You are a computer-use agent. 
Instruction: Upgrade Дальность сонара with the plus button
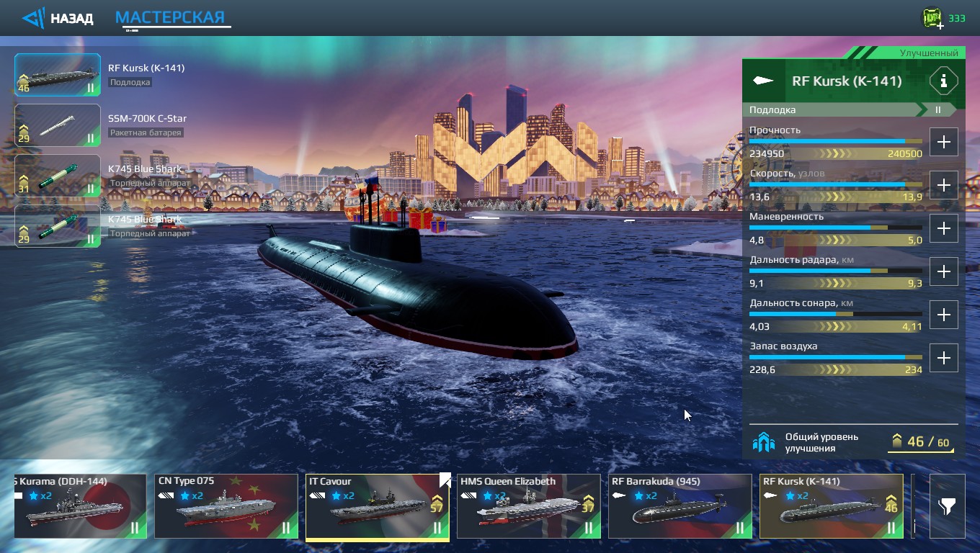943,315
